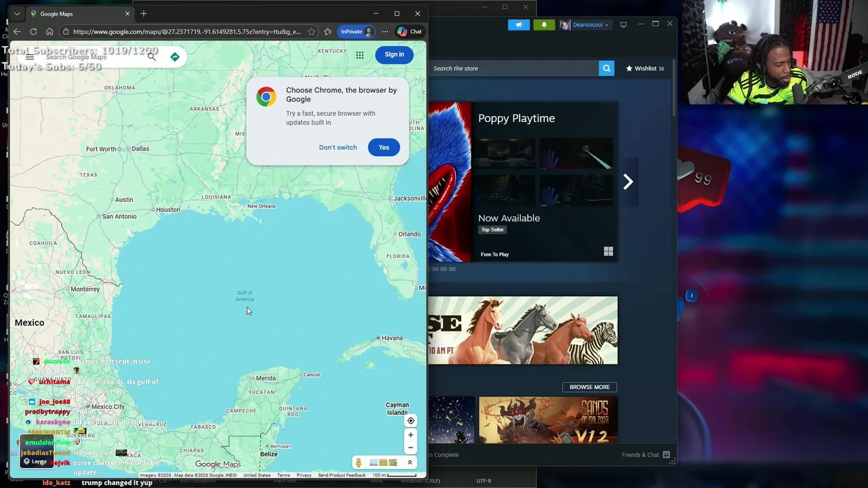Open the Poppy Playtime featured capsule
Viewport: 868px width, 488px height.
coord(523,182)
